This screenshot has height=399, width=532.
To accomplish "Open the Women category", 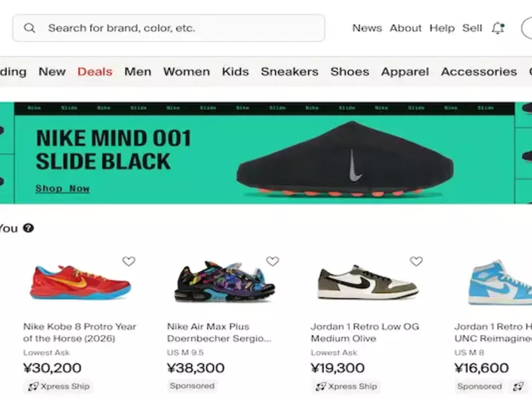I will (x=186, y=72).
